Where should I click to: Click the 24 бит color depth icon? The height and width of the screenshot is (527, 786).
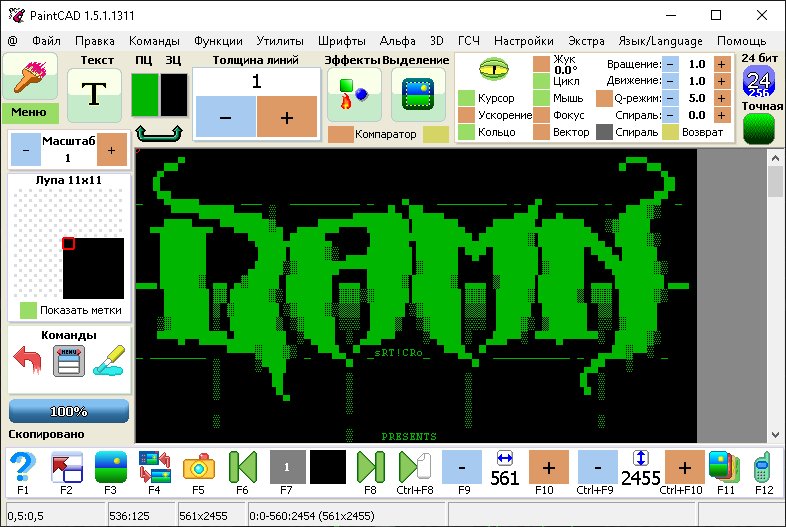pos(759,82)
